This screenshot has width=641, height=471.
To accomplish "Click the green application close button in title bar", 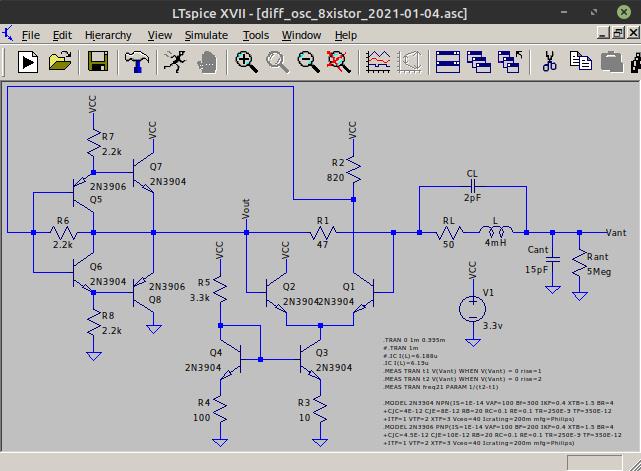I will (x=624, y=12).
